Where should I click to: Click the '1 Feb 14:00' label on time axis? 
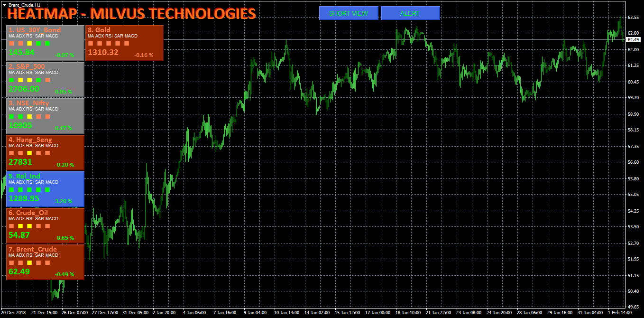619,313
